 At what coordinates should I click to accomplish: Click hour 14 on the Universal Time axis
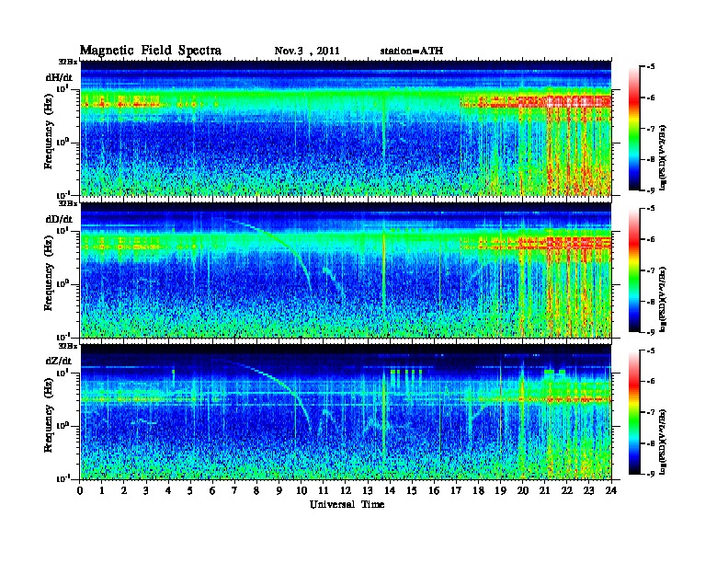[390, 490]
